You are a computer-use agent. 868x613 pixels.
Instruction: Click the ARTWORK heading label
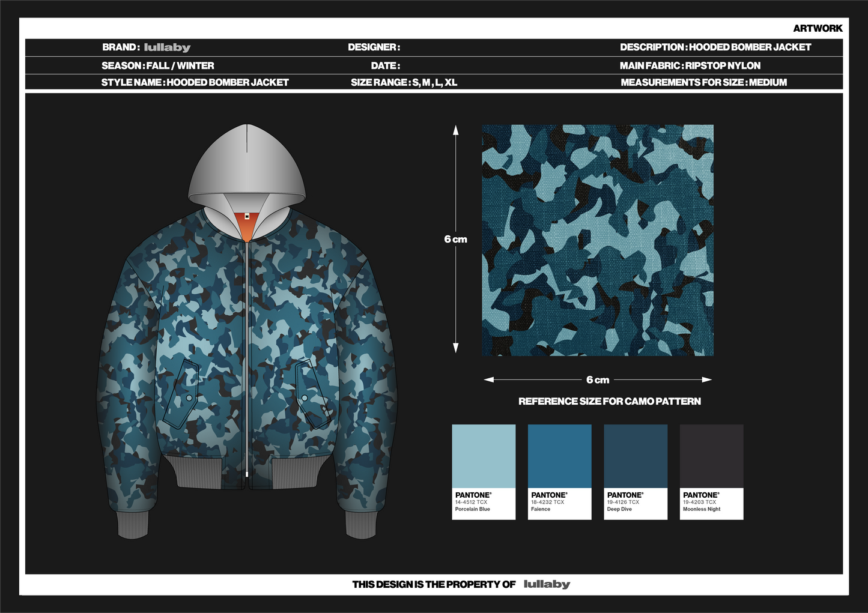818,28
